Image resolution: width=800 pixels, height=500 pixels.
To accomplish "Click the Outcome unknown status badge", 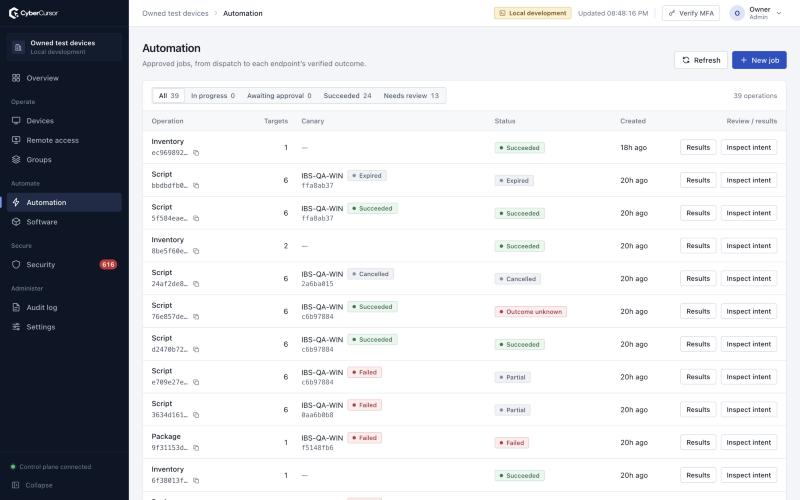I will click(x=530, y=312).
